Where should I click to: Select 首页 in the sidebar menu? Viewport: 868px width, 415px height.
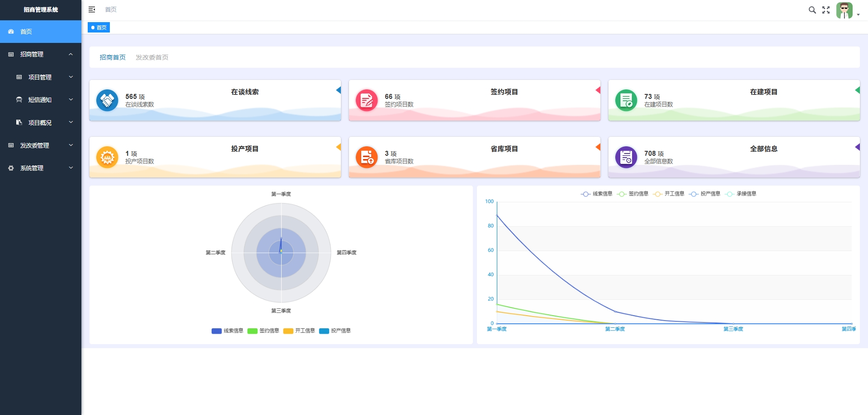point(41,32)
